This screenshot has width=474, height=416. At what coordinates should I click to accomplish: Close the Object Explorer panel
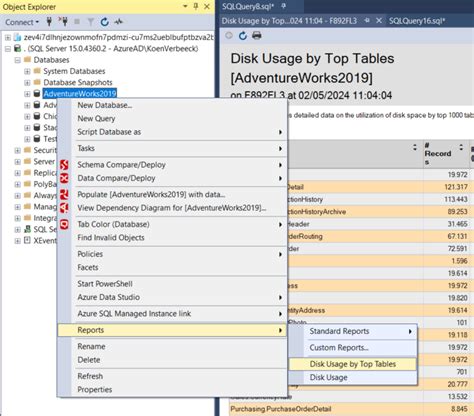click(x=207, y=6)
